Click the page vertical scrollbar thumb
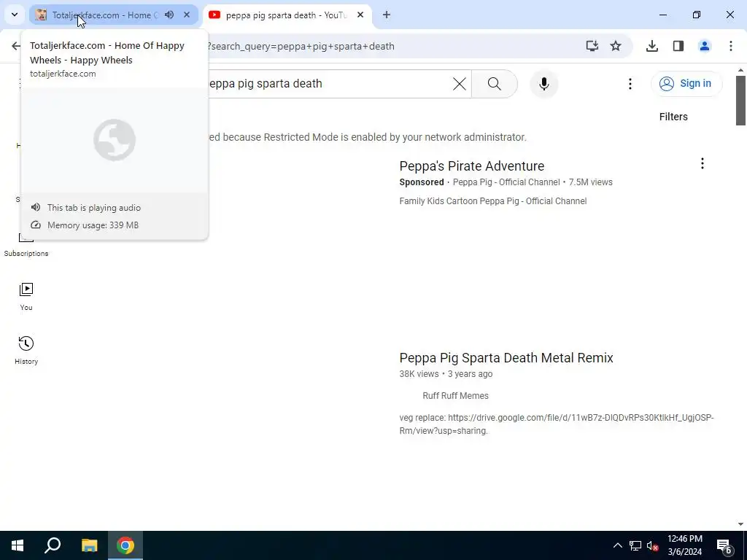Screen dimensions: 747x560 click(x=740, y=100)
